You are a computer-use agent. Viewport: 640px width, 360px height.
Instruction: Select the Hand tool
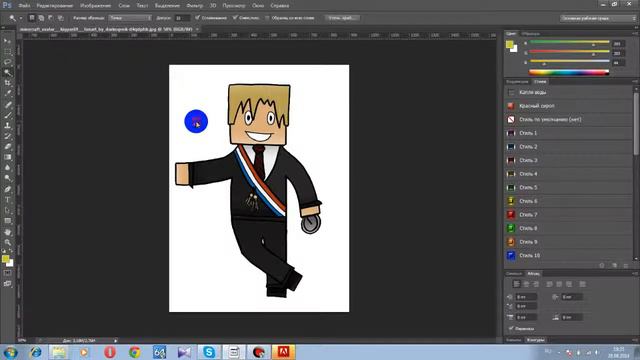7,232
